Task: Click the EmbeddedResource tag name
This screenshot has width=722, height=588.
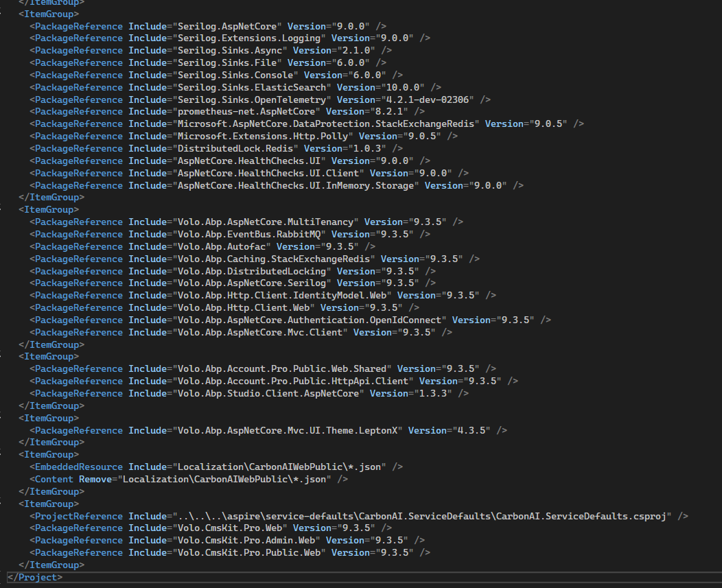Action: 78,467
